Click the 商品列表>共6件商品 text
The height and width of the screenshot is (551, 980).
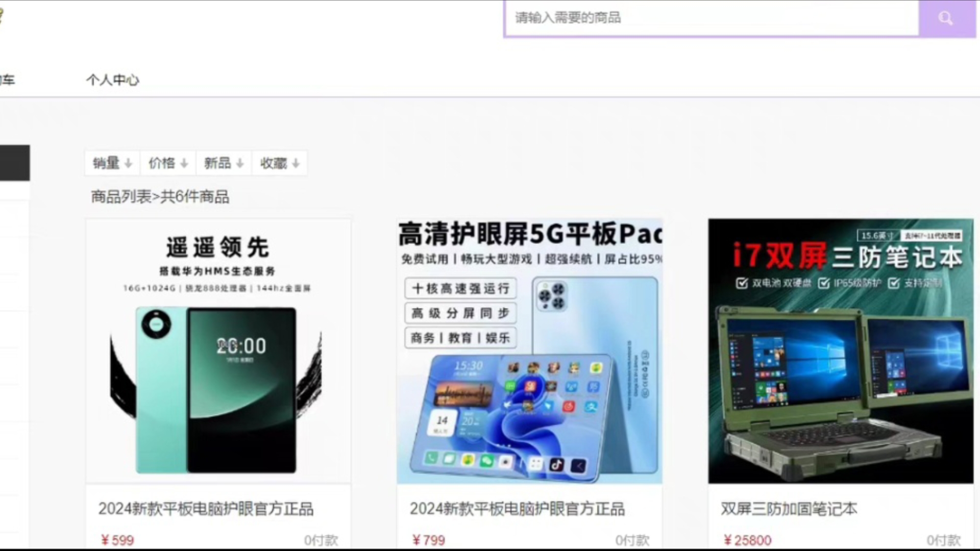(x=160, y=197)
